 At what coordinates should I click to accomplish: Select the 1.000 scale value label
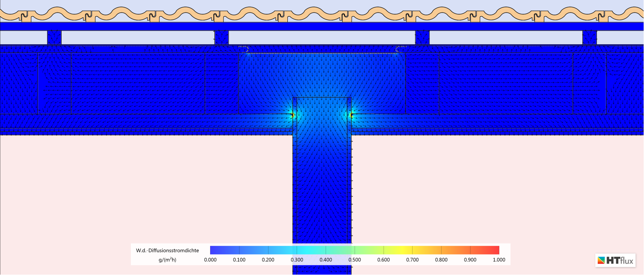tap(499, 260)
